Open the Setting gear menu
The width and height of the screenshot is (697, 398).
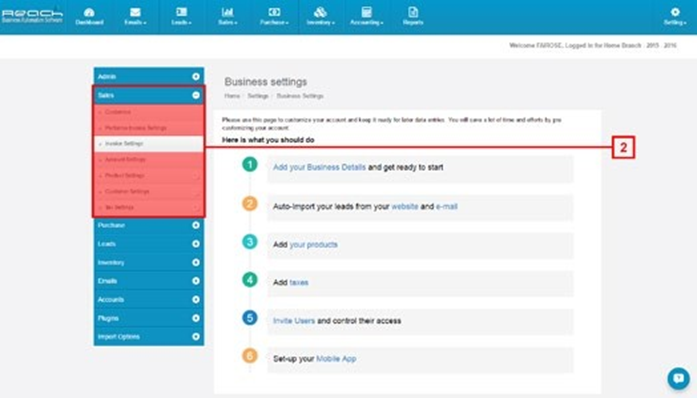click(675, 16)
